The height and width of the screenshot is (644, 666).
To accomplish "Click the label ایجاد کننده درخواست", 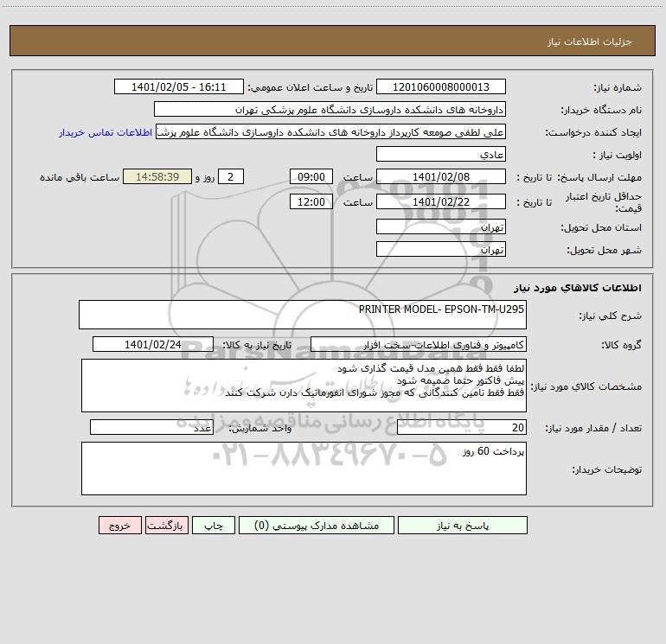I will tap(593, 132).
